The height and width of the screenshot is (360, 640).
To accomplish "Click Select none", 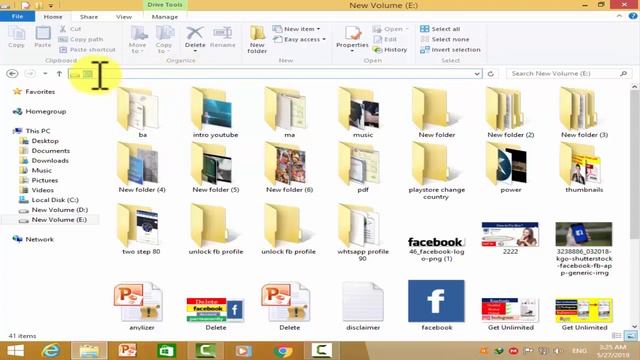I will point(444,39).
